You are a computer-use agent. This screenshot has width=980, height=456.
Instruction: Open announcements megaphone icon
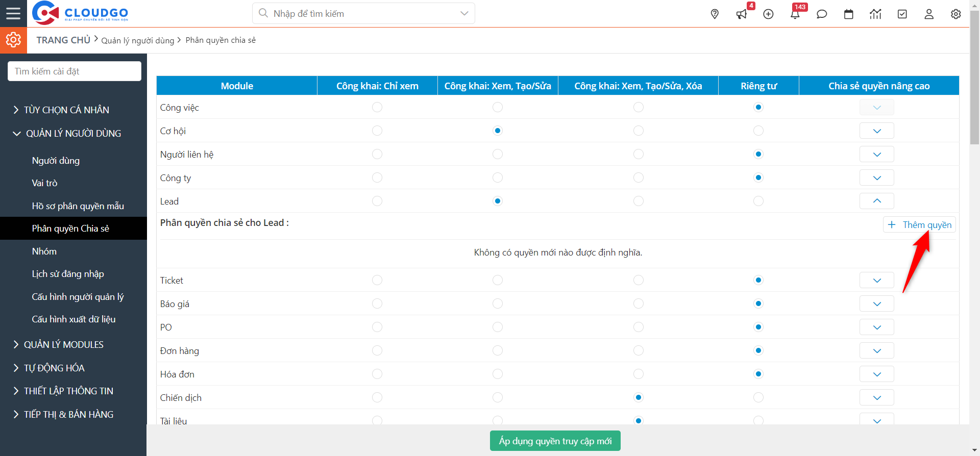(742, 14)
